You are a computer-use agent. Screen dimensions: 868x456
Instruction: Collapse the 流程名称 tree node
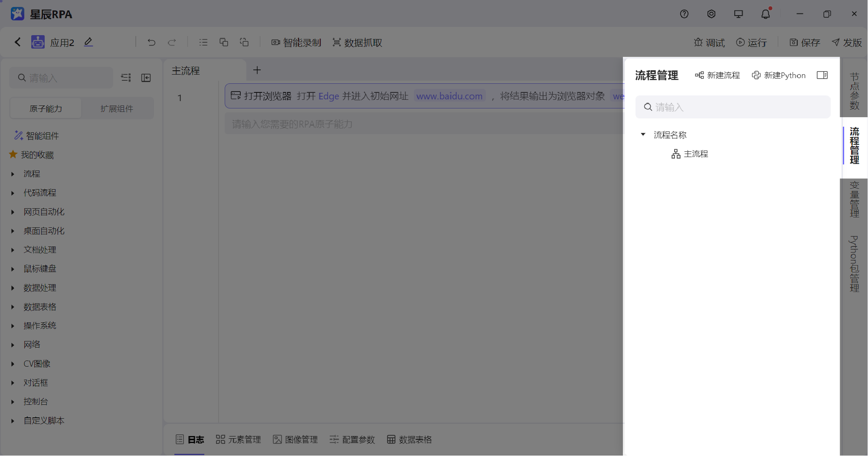(x=643, y=135)
